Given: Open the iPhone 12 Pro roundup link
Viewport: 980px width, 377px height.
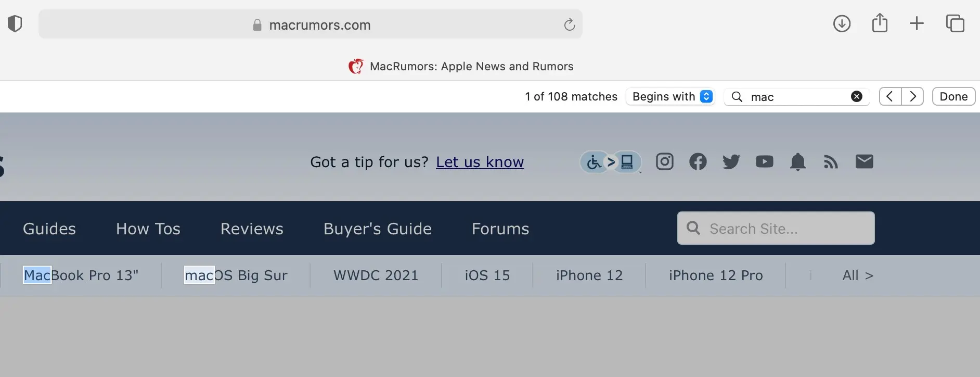Looking at the screenshot, I should click(716, 275).
